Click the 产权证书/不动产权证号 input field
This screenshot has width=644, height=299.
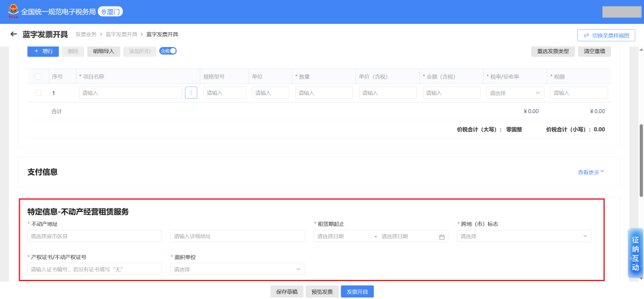click(94, 269)
